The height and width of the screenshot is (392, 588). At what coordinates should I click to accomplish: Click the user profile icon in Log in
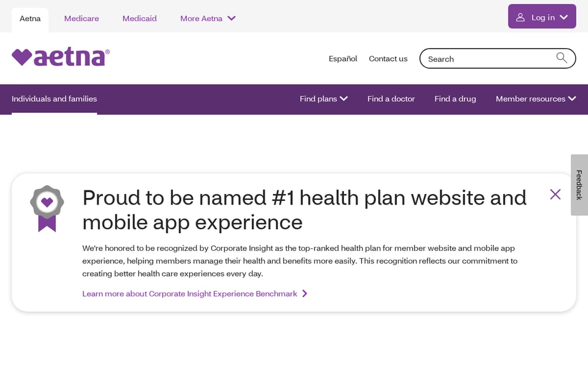tap(520, 17)
